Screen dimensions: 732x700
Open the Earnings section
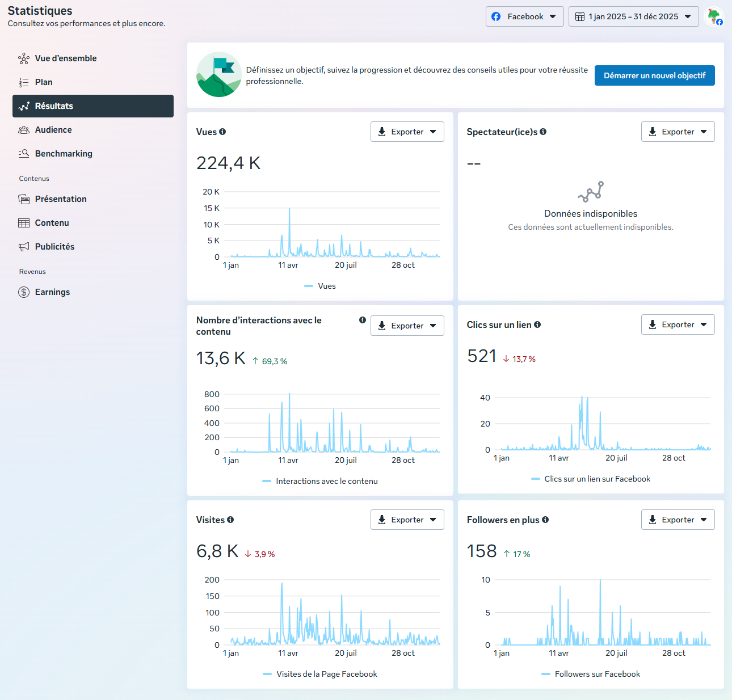point(52,292)
